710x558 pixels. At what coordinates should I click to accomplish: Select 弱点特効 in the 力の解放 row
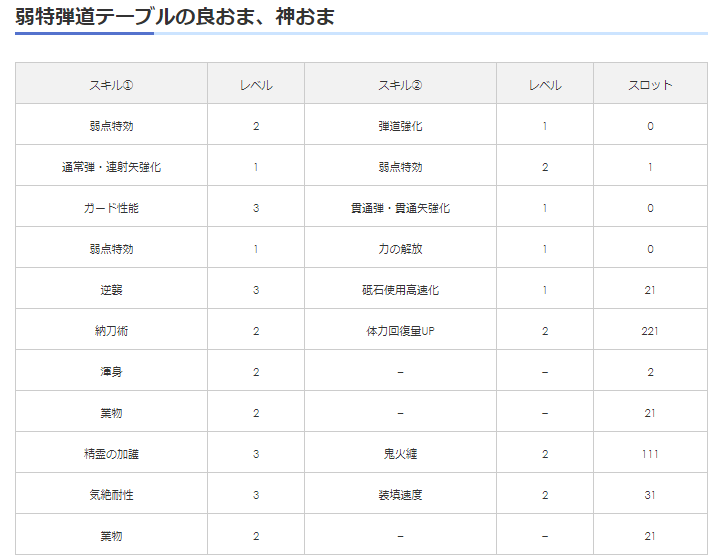point(111,249)
